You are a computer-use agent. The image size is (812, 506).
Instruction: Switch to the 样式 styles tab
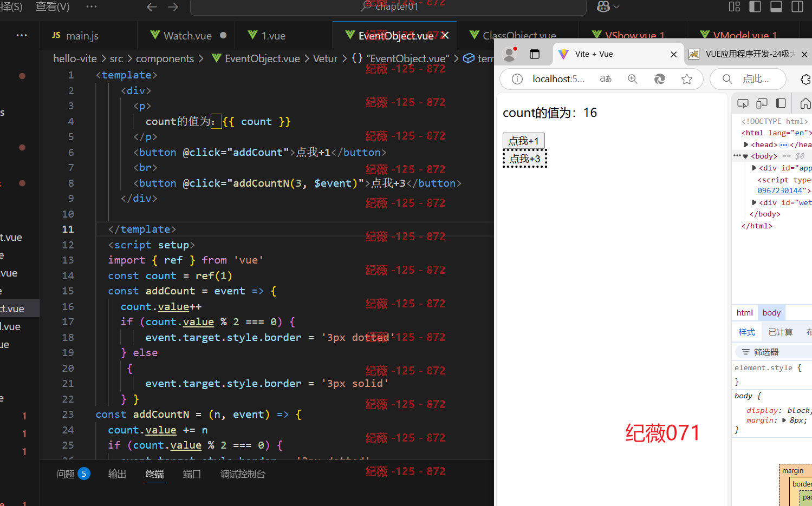click(x=746, y=332)
